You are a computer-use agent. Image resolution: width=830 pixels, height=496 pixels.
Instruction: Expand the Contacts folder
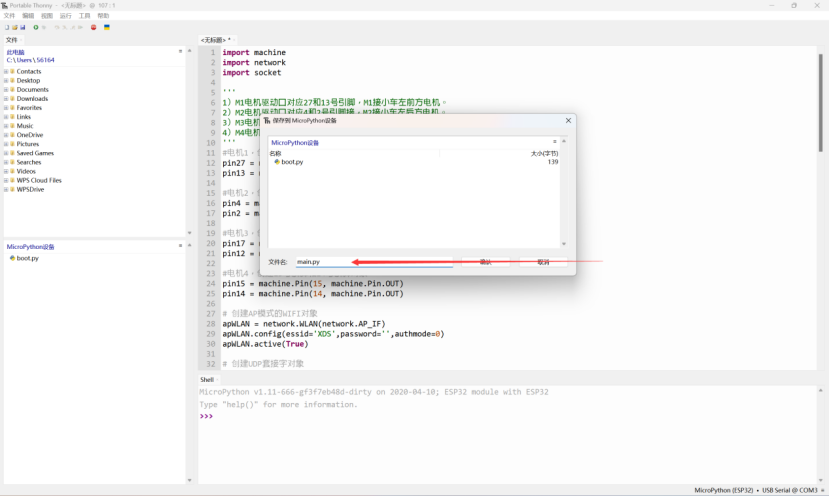tap(6, 71)
